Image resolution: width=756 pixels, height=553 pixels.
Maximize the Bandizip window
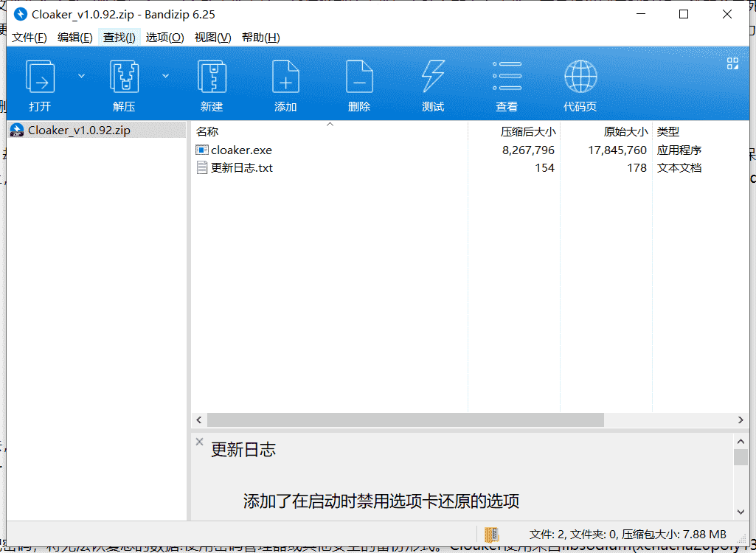click(x=684, y=15)
